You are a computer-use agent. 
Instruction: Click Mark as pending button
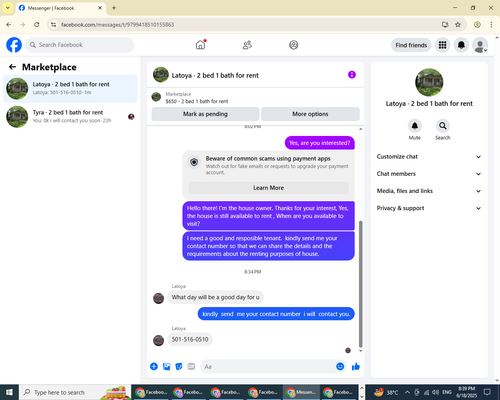point(205,114)
